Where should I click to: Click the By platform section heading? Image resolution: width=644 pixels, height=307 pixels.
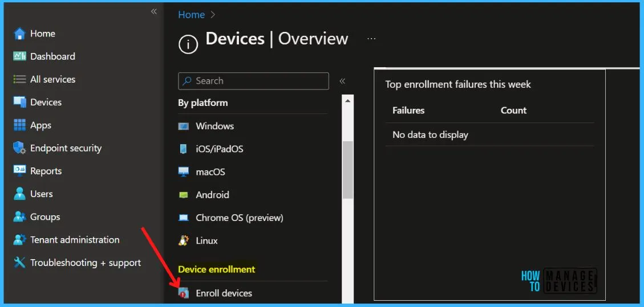pos(203,103)
